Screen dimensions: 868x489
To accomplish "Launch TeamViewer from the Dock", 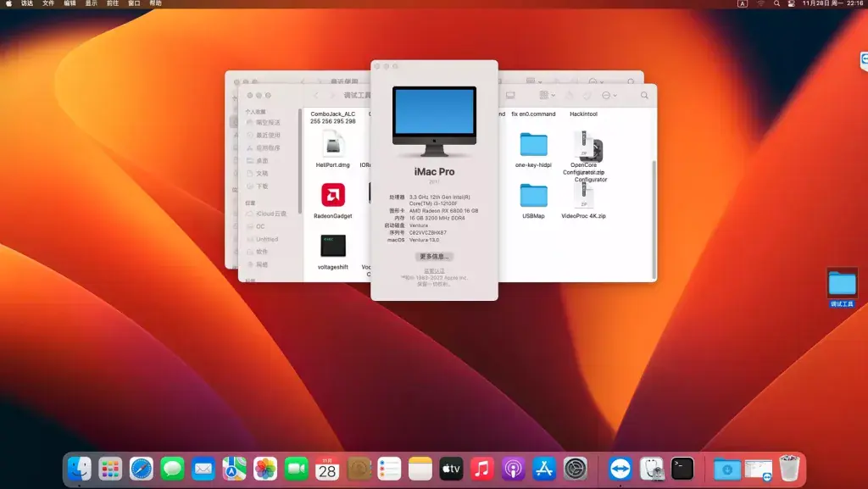I will [620, 470].
